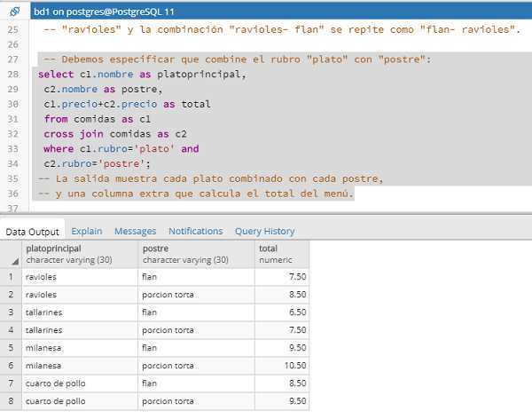Select result row number 8
The image size is (532, 419).
pyautogui.click(x=11, y=401)
